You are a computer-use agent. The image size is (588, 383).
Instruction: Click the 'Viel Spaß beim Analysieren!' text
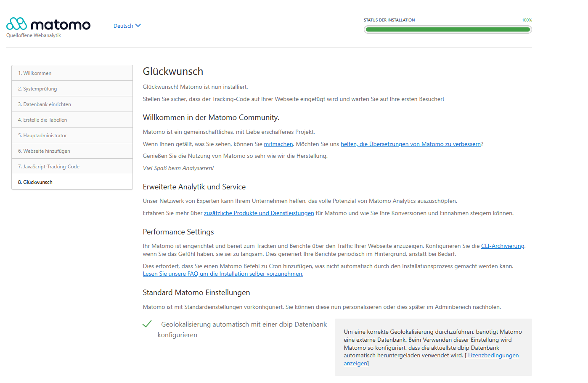pos(178,168)
